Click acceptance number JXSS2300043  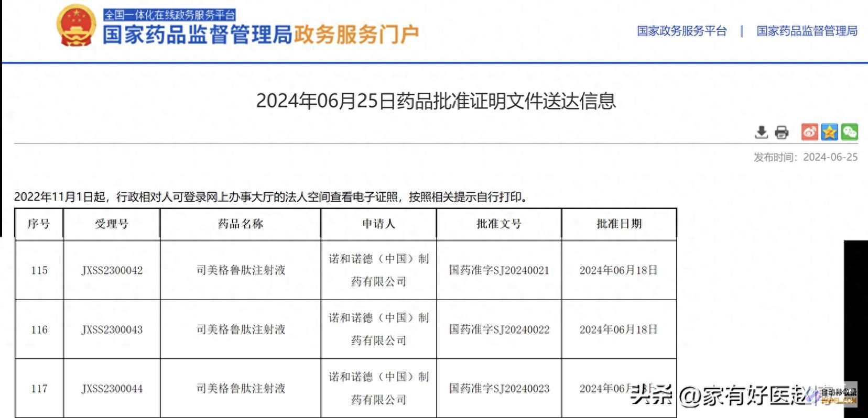click(112, 329)
